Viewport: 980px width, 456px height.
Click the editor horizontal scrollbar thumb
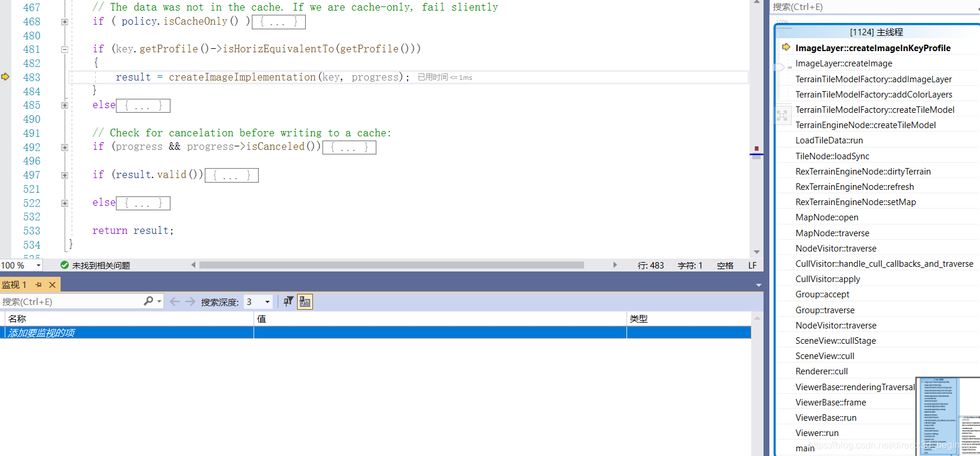(x=392, y=265)
